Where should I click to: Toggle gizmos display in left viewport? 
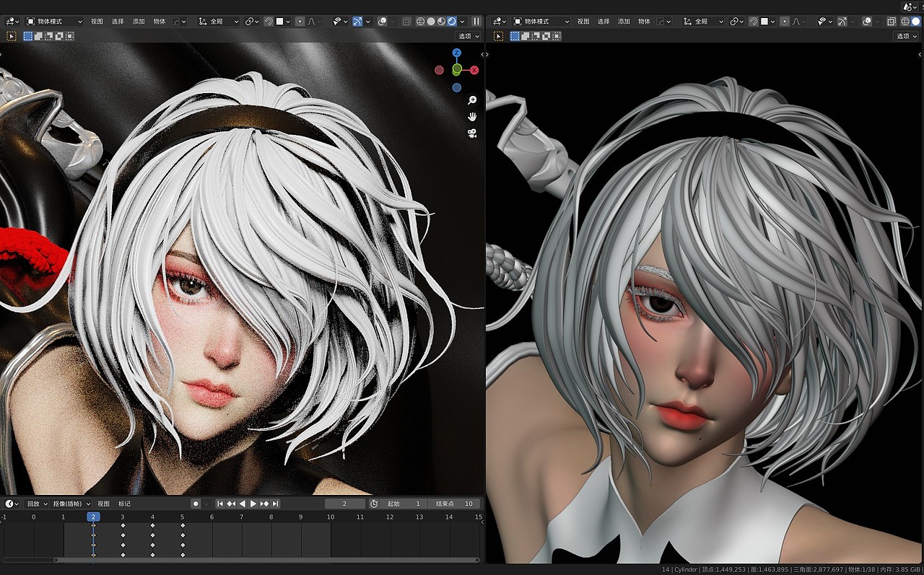click(357, 22)
